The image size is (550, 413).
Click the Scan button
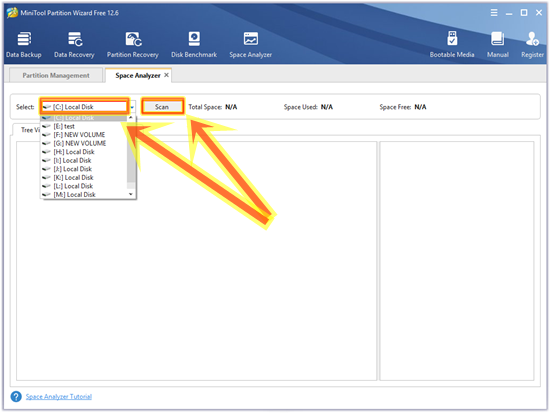[x=162, y=107]
